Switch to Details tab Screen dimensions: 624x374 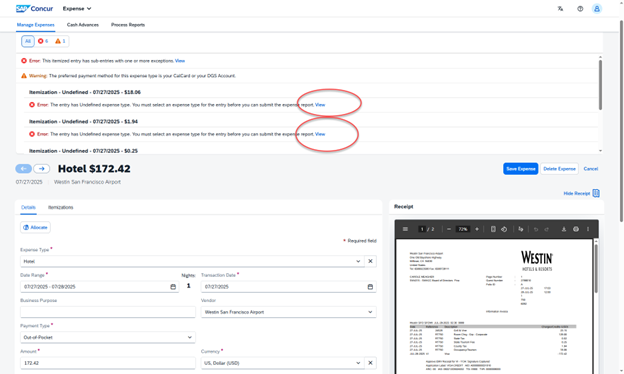28,207
